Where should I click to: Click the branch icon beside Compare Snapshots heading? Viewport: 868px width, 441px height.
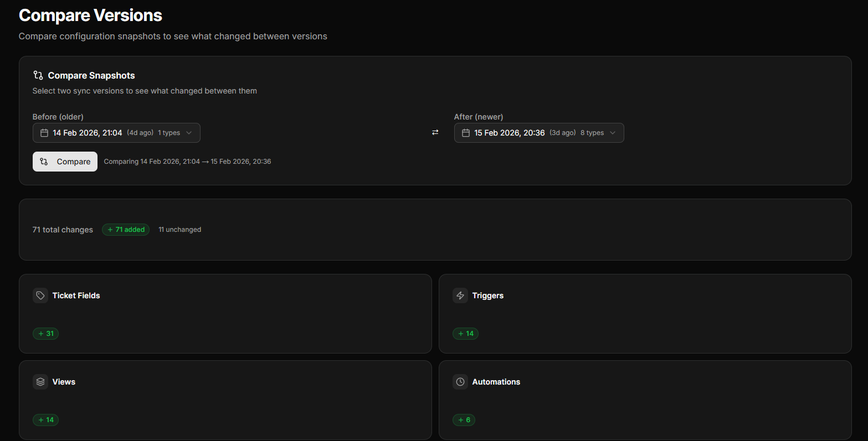click(x=38, y=75)
